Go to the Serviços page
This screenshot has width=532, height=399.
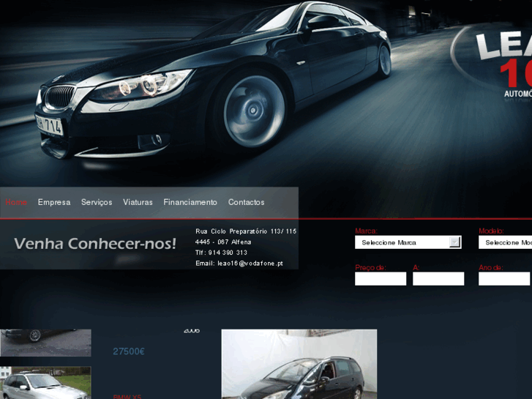tap(97, 202)
